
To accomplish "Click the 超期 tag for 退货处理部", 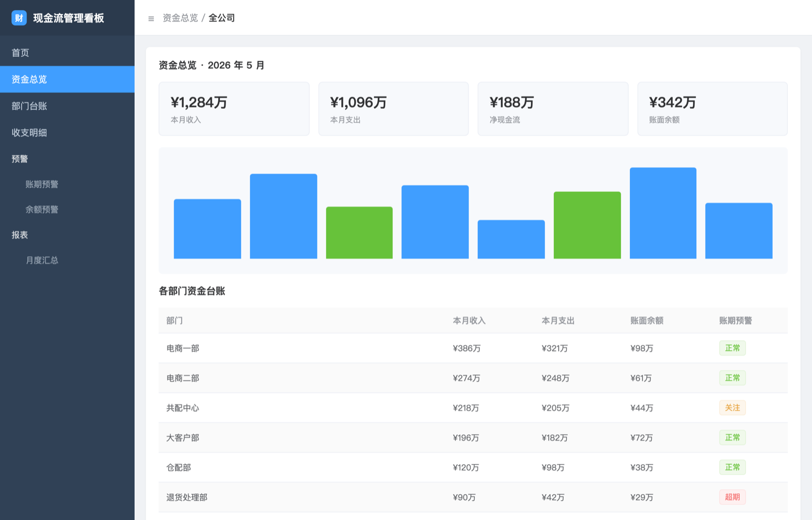I will coord(732,497).
